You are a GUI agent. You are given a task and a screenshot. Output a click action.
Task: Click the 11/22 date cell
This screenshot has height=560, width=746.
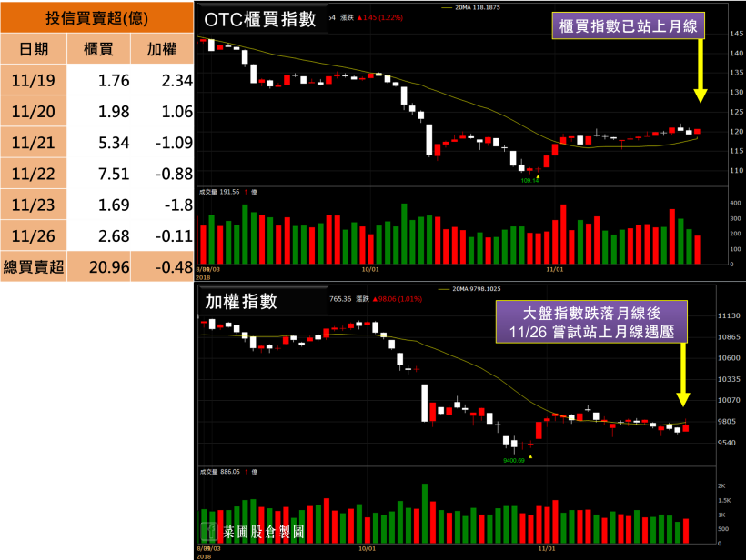click(x=34, y=174)
